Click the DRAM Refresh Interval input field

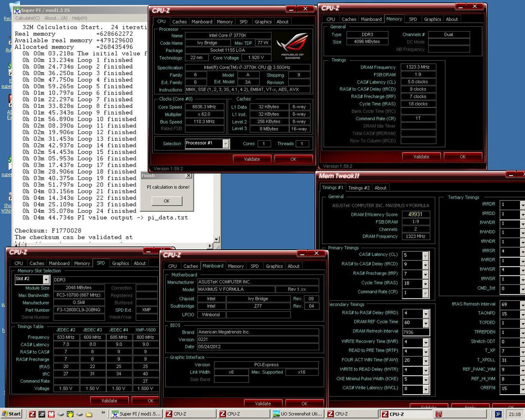[415, 332]
